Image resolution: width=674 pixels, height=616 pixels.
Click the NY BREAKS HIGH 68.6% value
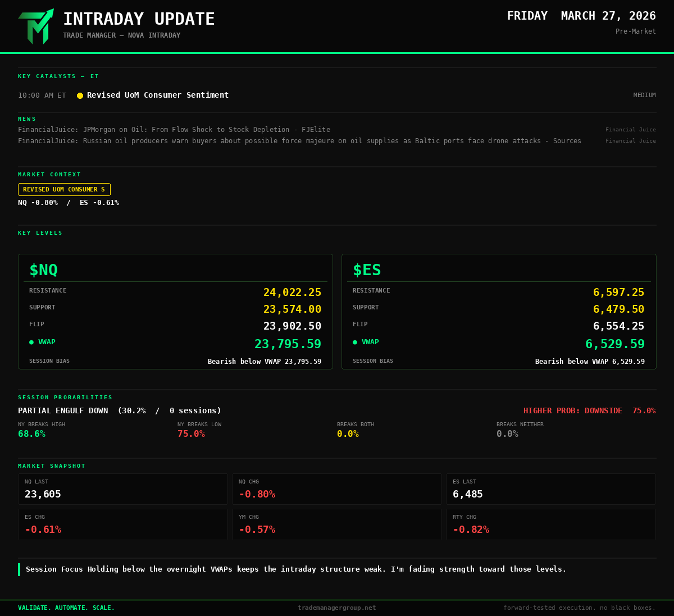[31, 434]
